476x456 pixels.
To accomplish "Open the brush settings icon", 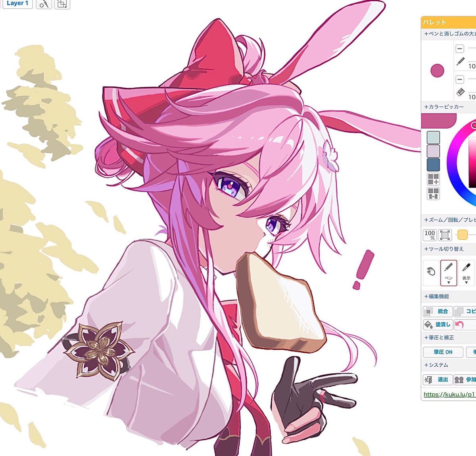I will point(44,4).
